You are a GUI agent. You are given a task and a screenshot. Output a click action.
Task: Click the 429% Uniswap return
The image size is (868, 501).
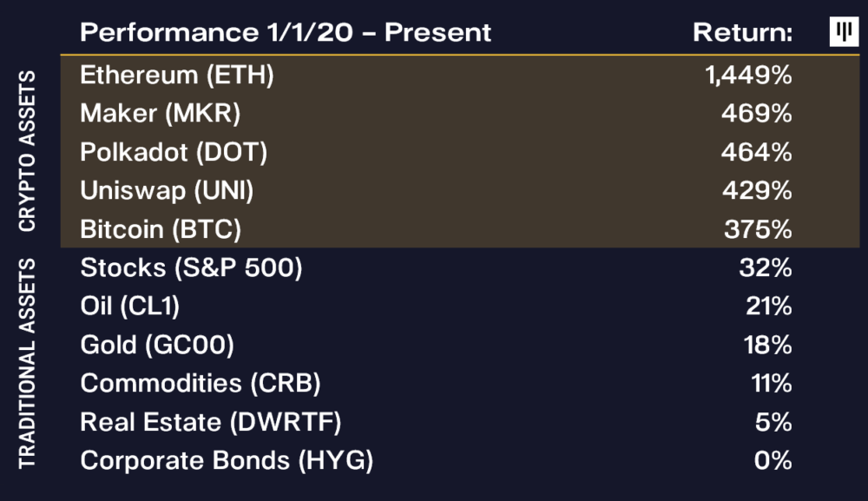(x=757, y=190)
